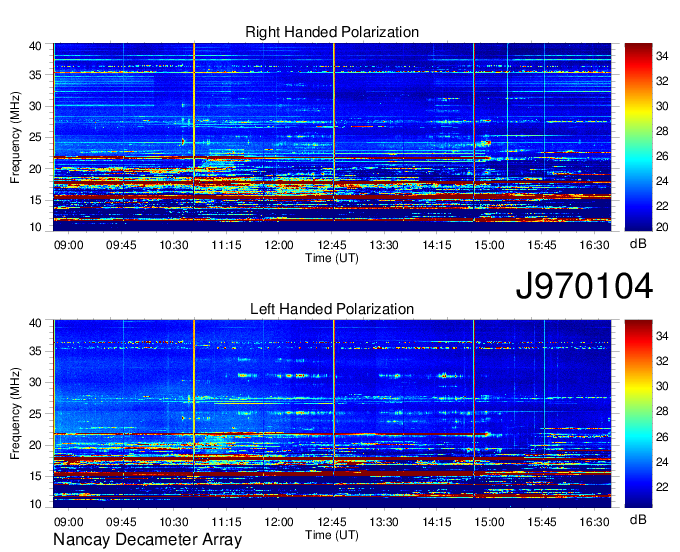Click 35 MHz tick of Left Handed plot
The image size is (680, 552).
pyautogui.click(x=35, y=351)
